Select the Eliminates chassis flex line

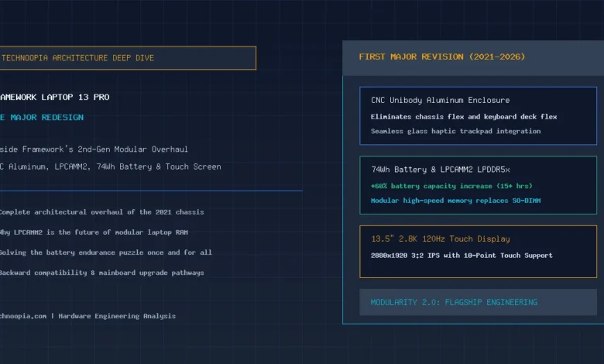pos(464,117)
